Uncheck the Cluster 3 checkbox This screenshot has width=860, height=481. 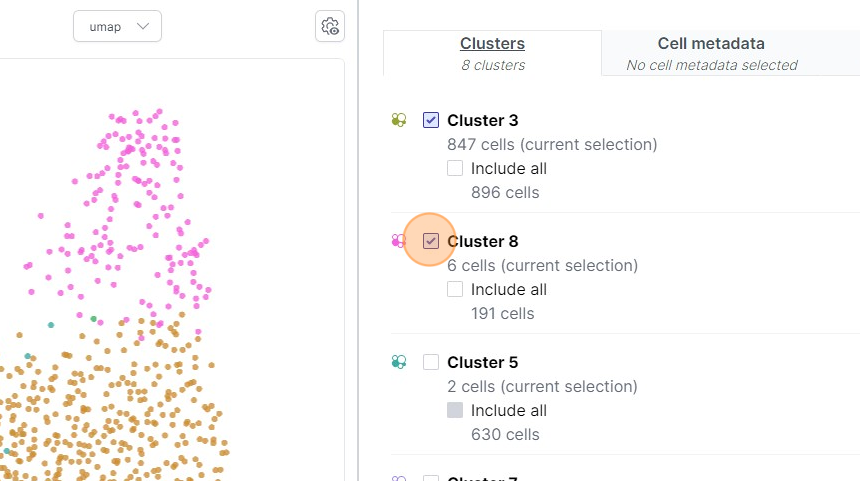click(431, 120)
